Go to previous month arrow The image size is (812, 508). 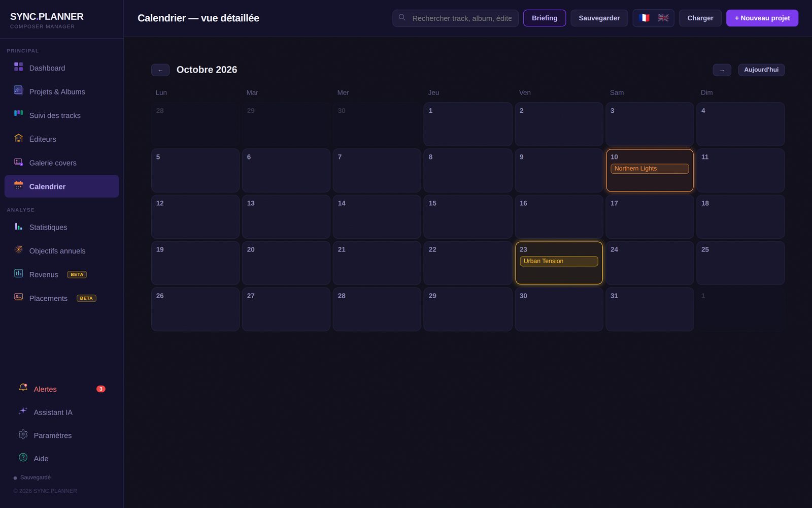click(160, 70)
